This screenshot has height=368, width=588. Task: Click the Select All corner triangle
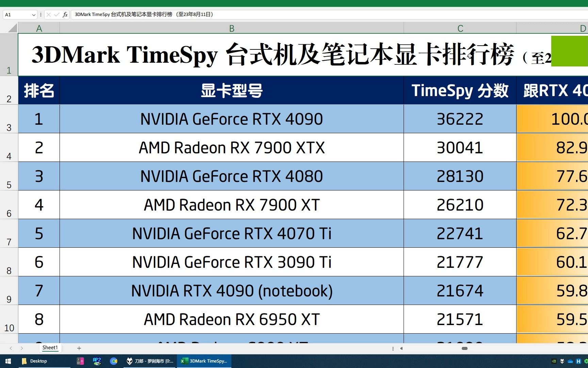(13, 28)
